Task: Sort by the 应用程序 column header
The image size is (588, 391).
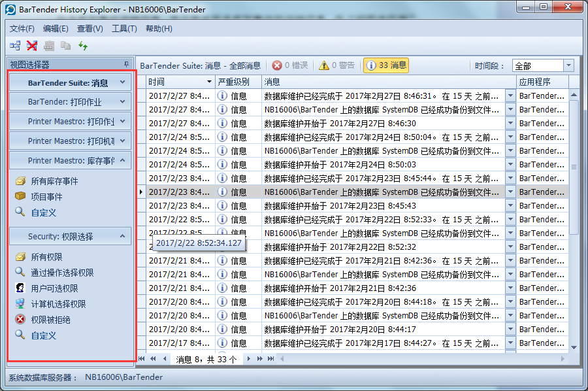Action: (x=543, y=82)
